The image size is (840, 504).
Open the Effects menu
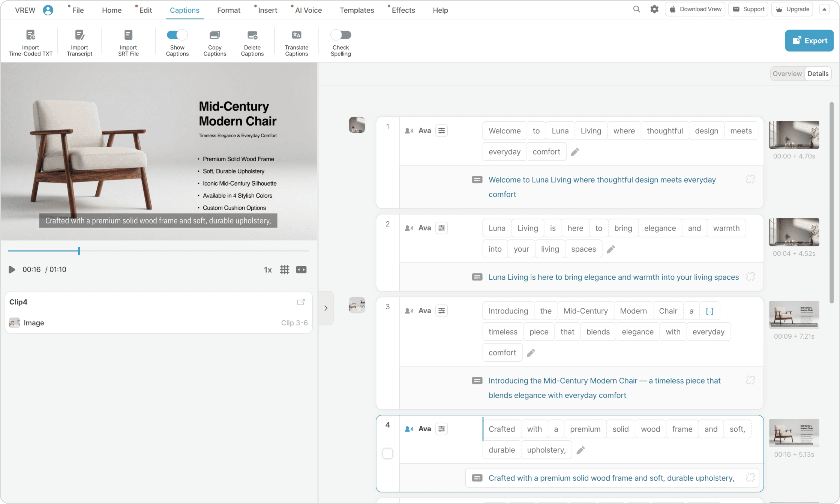403,10
